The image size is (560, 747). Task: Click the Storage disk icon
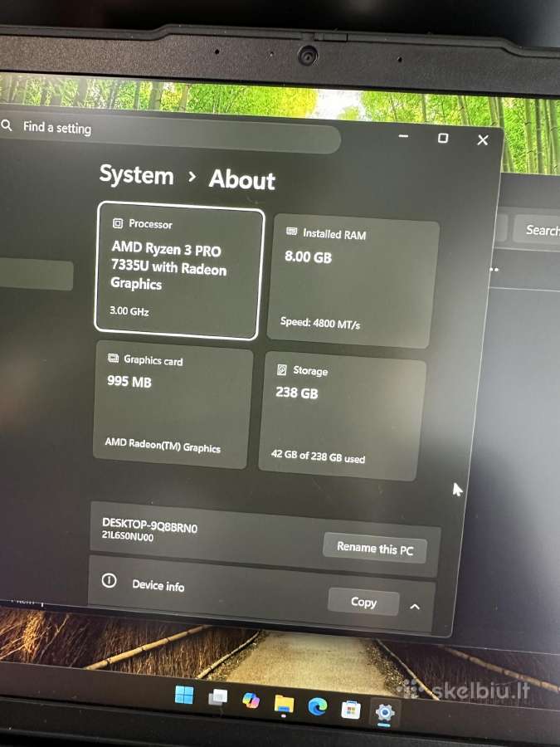point(282,369)
